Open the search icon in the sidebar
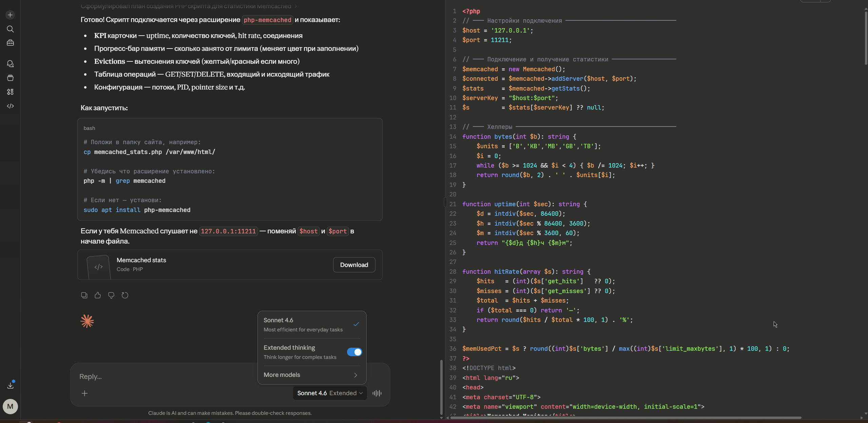The width and height of the screenshot is (868, 423). pos(10,29)
